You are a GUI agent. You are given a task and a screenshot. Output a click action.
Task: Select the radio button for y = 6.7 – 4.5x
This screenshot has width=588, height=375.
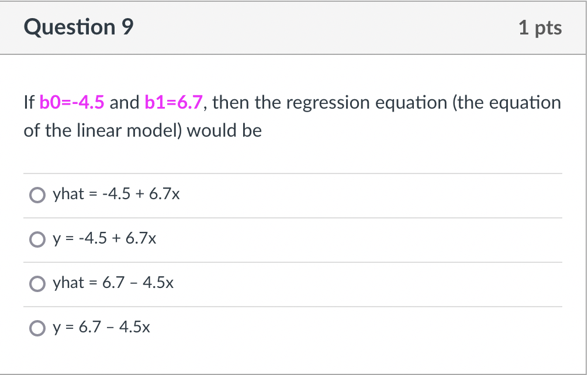point(37,328)
